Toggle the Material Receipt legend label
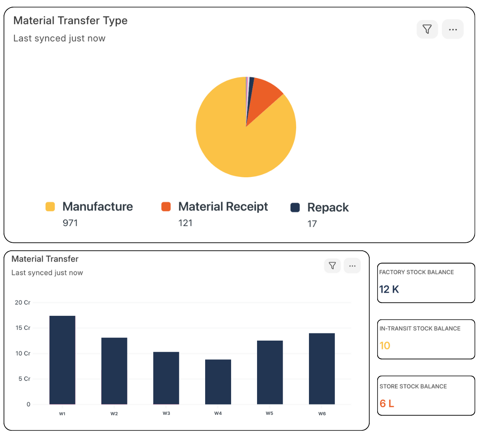 click(223, 206)
